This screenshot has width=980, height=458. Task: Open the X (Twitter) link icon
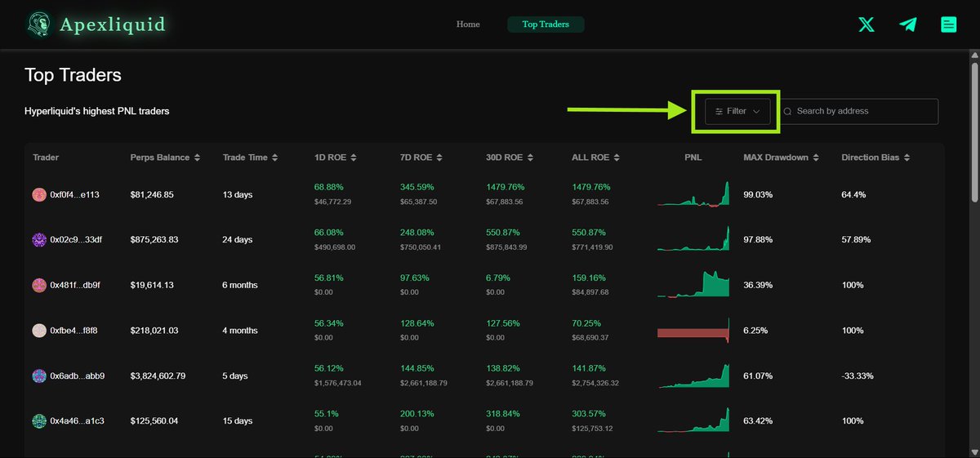pyautogui.click(x=866, y=24)
